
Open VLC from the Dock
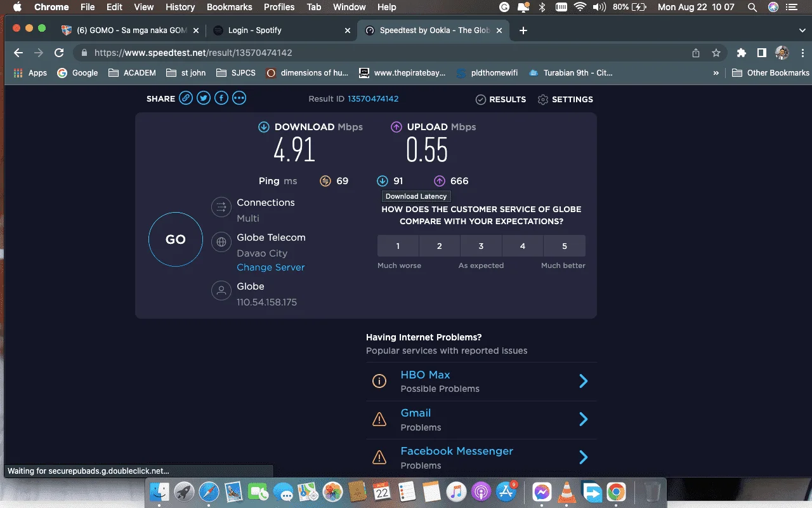(567, 491)
